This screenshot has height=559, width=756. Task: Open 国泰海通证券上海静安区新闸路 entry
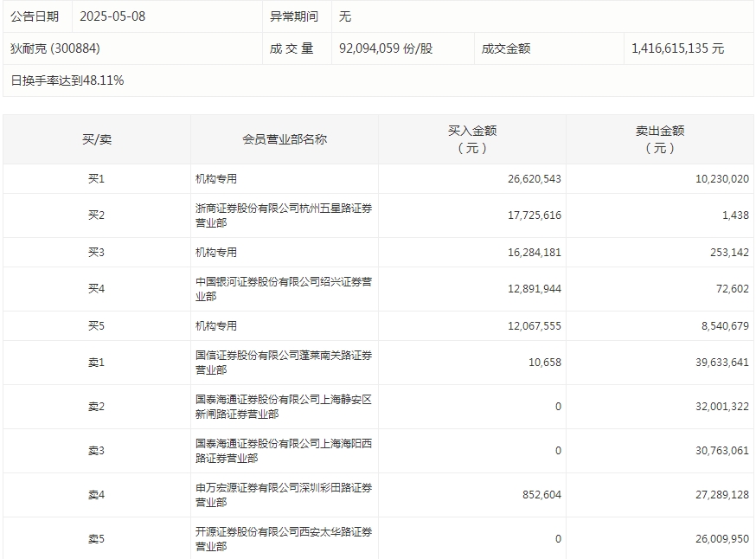click(284, 407)
